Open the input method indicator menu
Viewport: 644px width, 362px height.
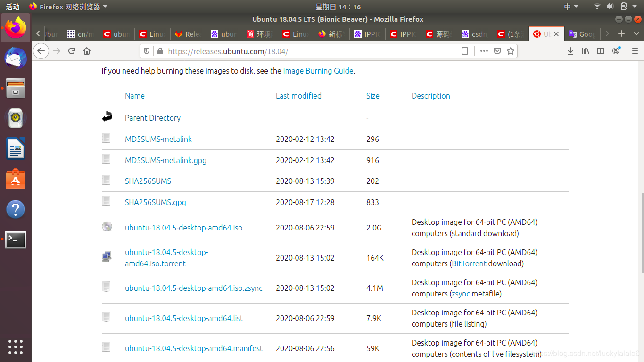[x=570, y=7]
